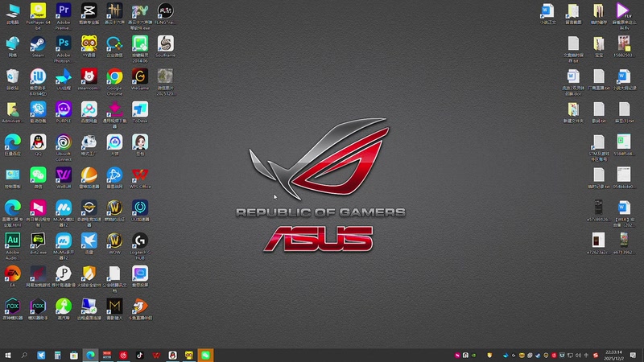The height and width of the screenshot is (362, 644).
Task: Open the taskbar clock showing 22:33:14
Action: (613, 355)
